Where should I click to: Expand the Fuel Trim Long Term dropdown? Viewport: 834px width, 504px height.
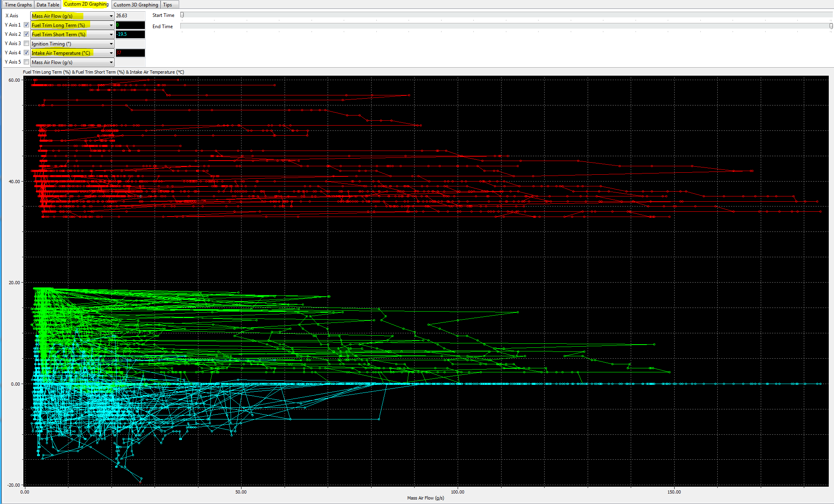point(72,25)
